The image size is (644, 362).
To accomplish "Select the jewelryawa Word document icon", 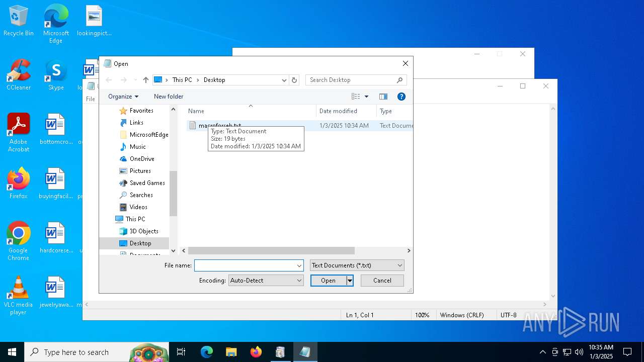I will pos(56,293).
